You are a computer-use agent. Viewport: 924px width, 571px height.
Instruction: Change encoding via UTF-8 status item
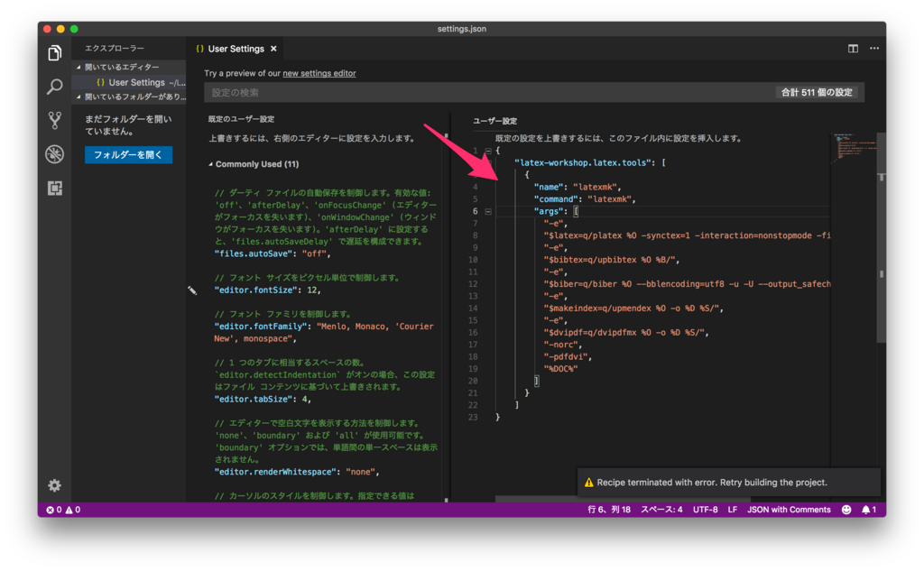coord(705,510)
